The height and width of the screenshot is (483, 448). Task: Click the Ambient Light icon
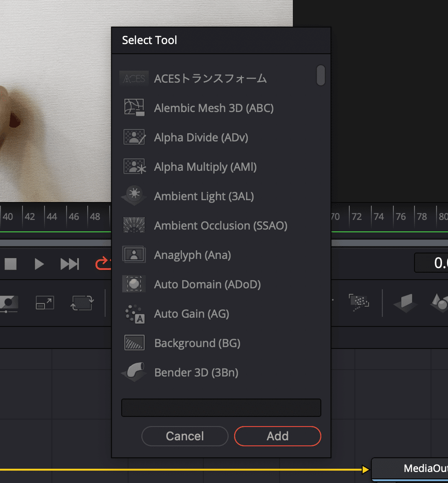(x=134, y=195)
